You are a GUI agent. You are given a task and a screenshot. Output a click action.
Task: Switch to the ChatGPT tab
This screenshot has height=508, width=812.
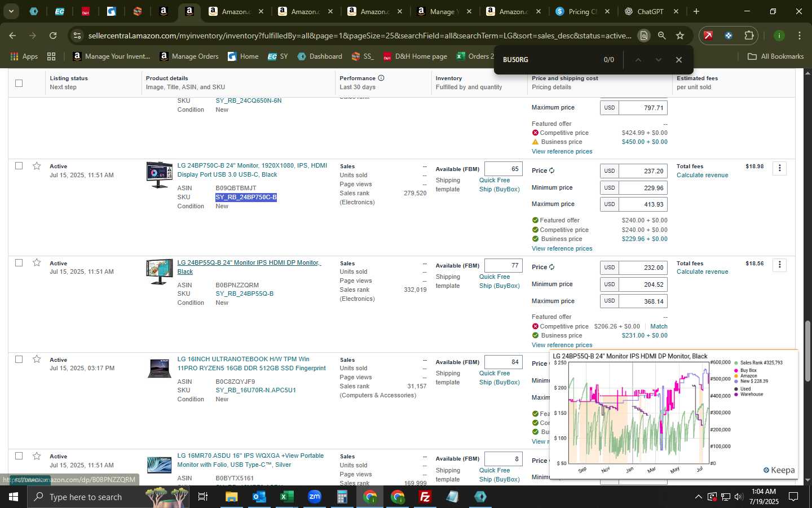pos(650,11)
